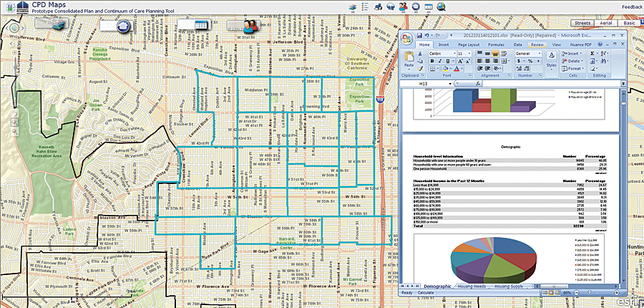Toggle Underline formatting in Excel
This screenshot has width=644, height=308.
click(x=448, y=61)
